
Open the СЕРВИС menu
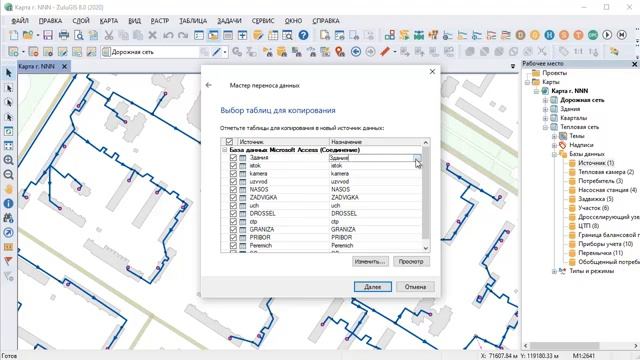click(263, 21)
